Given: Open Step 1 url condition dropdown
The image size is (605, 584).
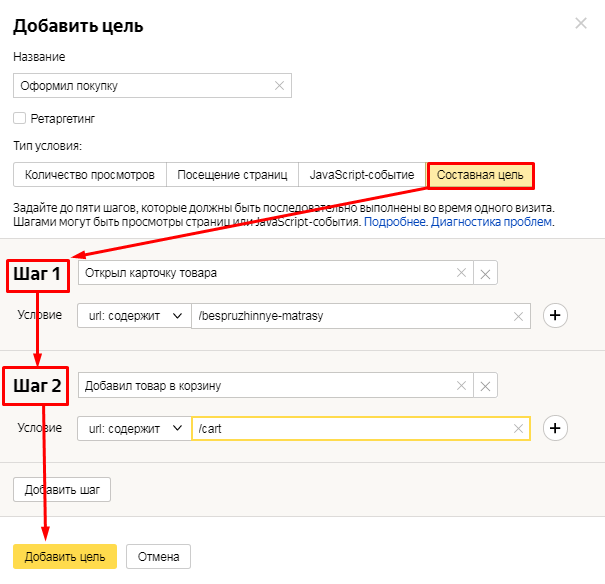Looking at the screenshot, I should (134, 316).
